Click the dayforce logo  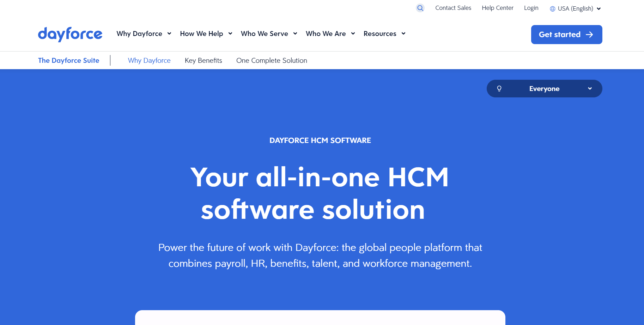coord(70,34)
